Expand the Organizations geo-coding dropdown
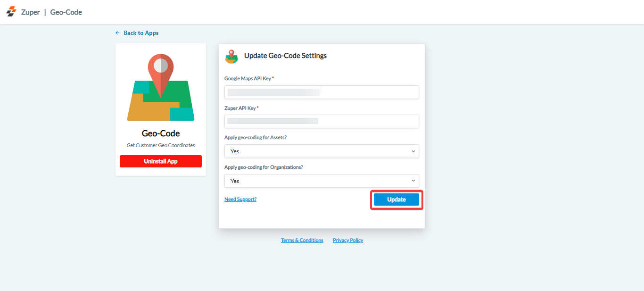Viewport: 644px width, 291px height. tap(322, 181)
